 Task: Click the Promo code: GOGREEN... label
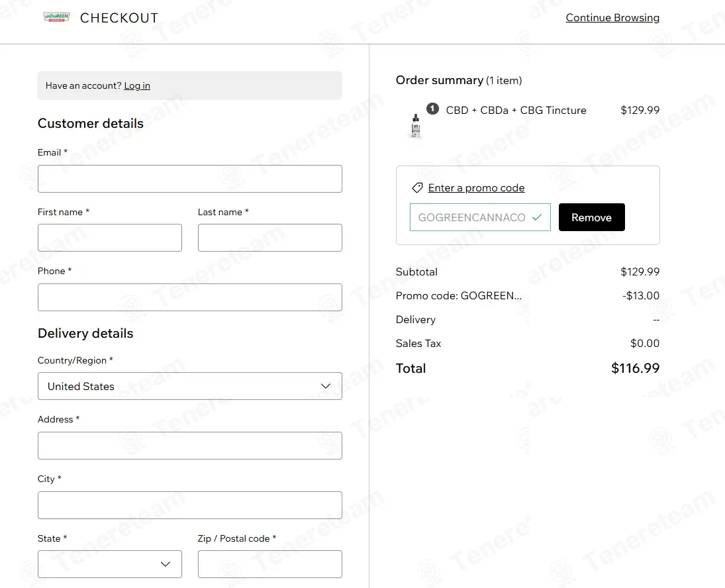(459, 295)
